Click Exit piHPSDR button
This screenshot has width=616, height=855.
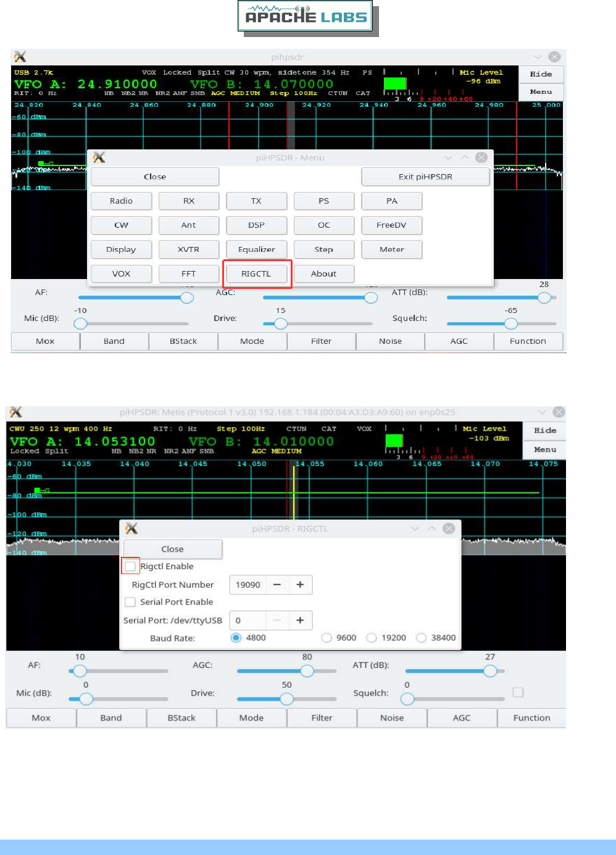tap(425, 177)
